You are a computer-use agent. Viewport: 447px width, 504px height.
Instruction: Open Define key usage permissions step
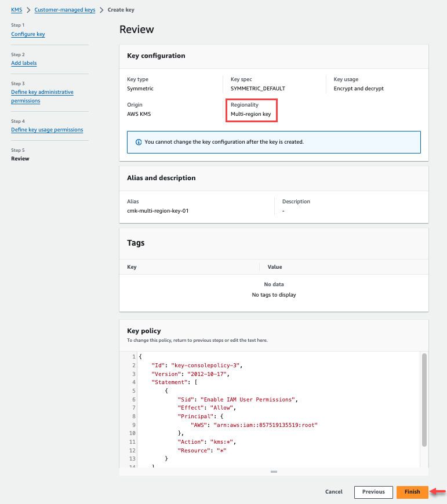(x=47, y=130)
